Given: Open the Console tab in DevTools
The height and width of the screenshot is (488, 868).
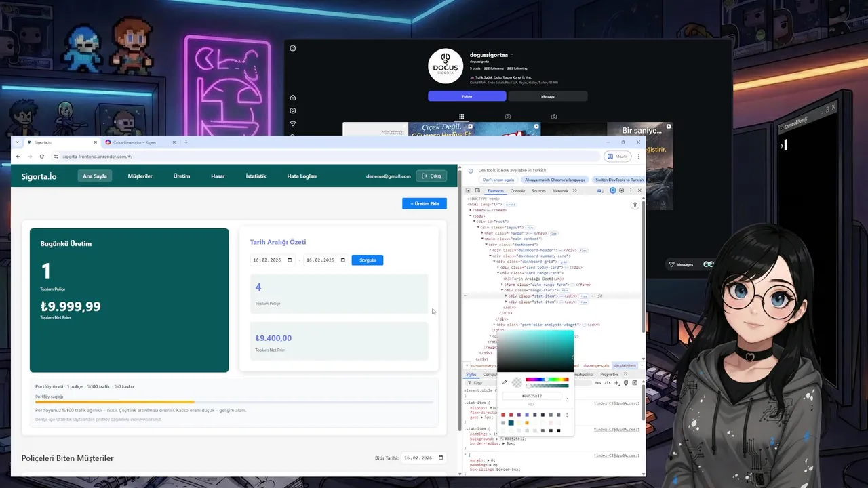Looking at the screenshot, I should (x=517, y=191).
